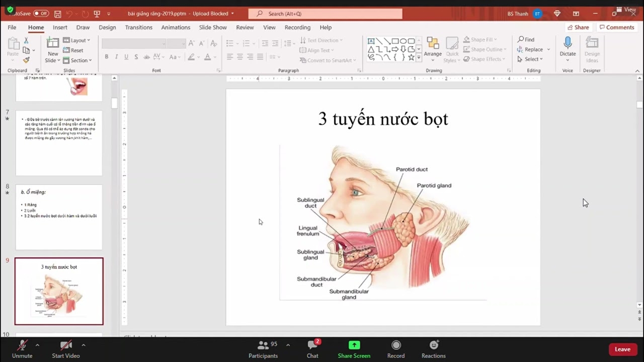Open Text Direction dropdown
This screenshot has width=644, height=362.
tap(321, 40)
